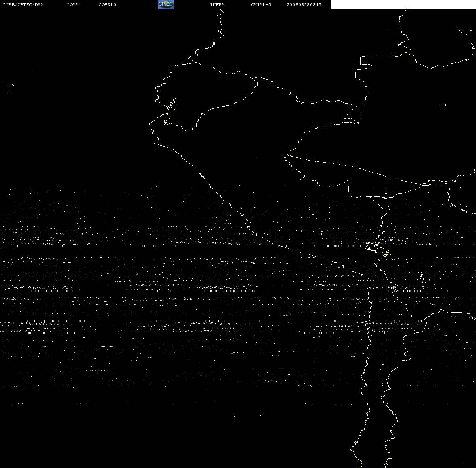476x468 pixels.
Task: Click the small closed outline inside Brazil
Action: tap(444, 104)
